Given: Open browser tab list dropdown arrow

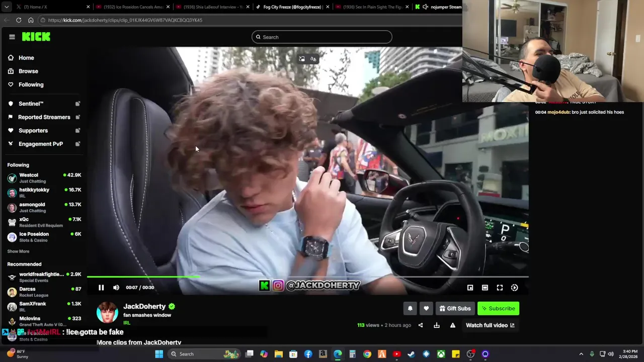Looking at the screenshot, I should tap(6, 7).
